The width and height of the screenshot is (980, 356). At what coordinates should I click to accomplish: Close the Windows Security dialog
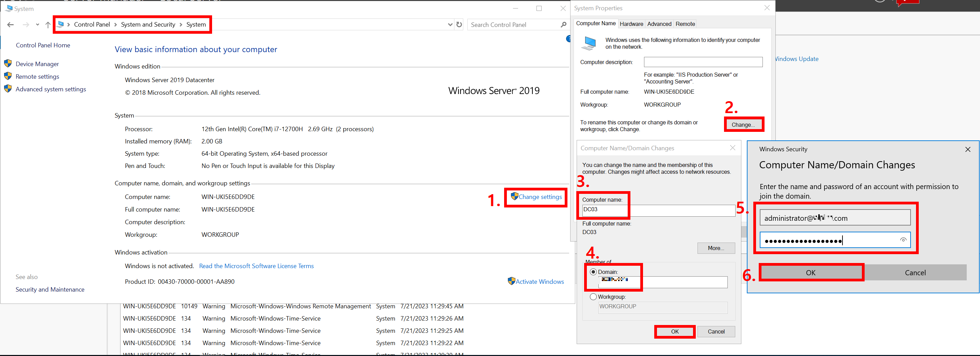(967, 149)
